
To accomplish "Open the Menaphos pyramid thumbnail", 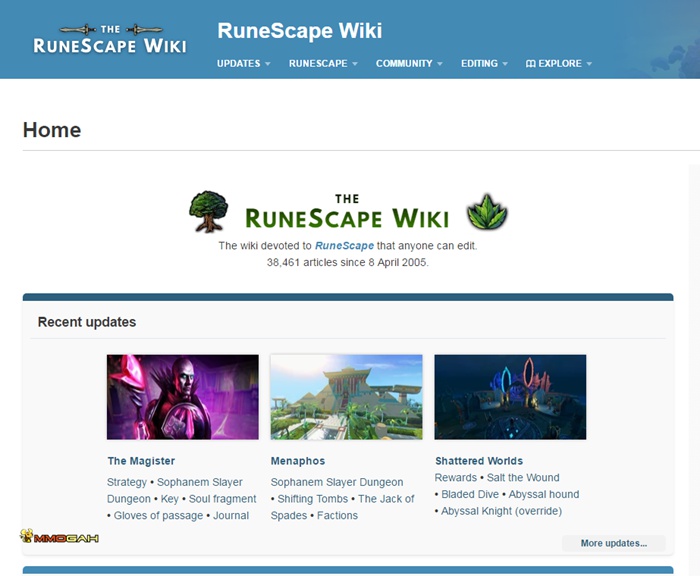I will pos(346,397).
